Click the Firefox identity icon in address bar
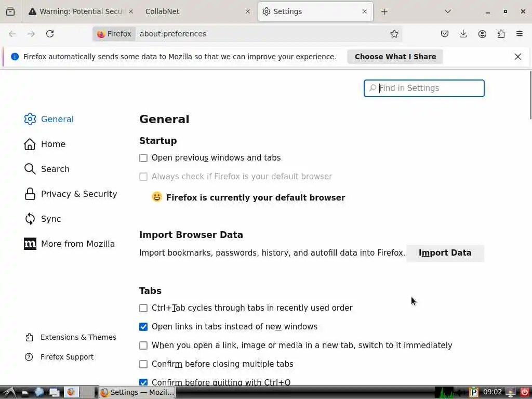The width and height of the screenshot is (532, 399). click(114, 34)
